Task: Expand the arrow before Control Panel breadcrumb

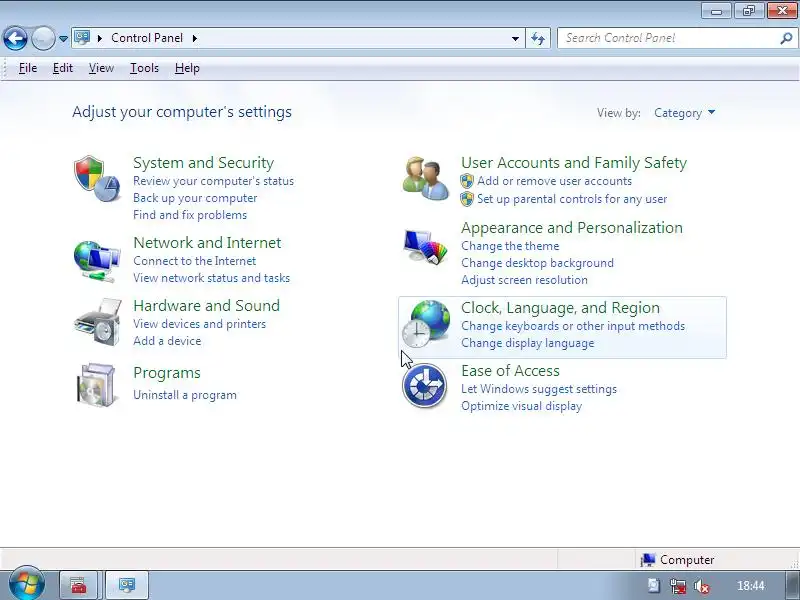Action: [100, 38]
